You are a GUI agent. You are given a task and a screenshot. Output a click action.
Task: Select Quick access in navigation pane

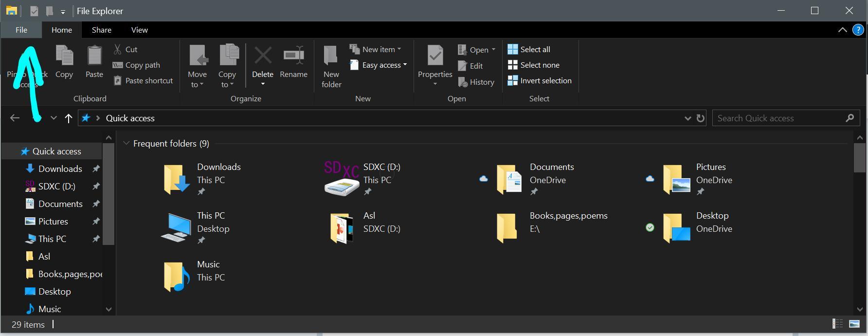[x=52, y=151]
